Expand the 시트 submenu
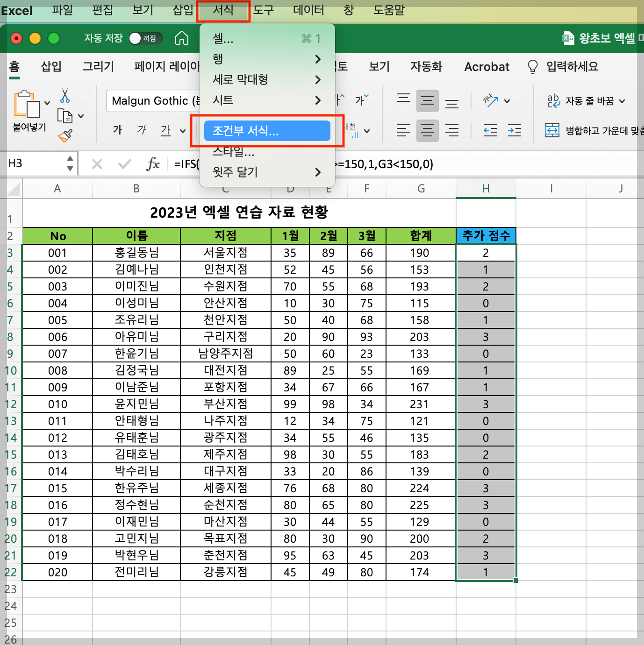The width and height of the screenshot is (644, 645). pyautogui.click(x=266, y=100)
